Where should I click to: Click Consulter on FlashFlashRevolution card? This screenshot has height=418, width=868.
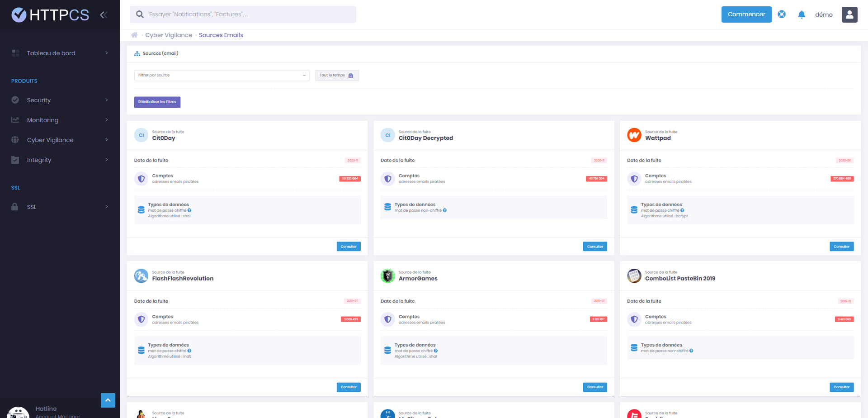click(x=349, y=387)
